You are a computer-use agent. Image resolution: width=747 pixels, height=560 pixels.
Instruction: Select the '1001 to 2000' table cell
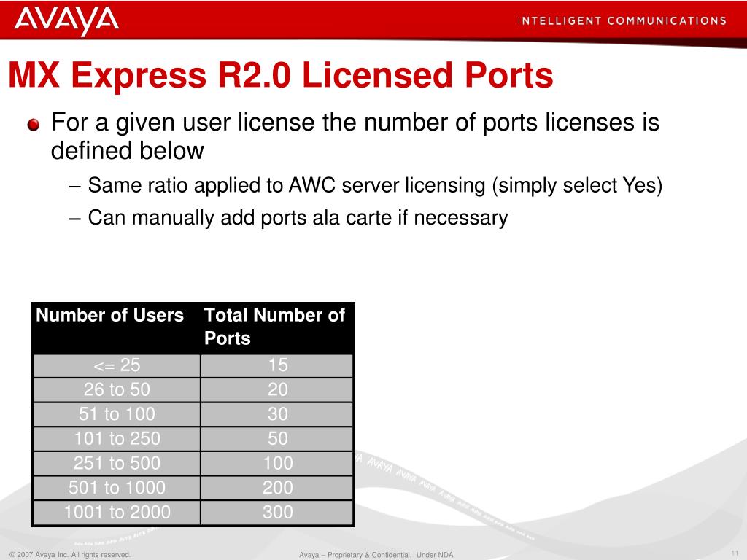tap(117, 513)
